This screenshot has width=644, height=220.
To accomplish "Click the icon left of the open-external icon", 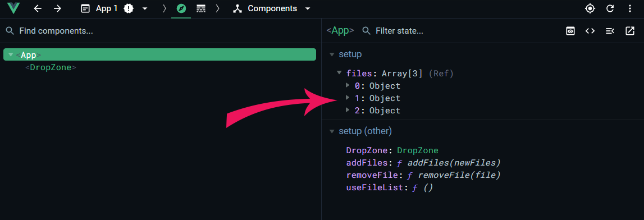I will [610, 31].
